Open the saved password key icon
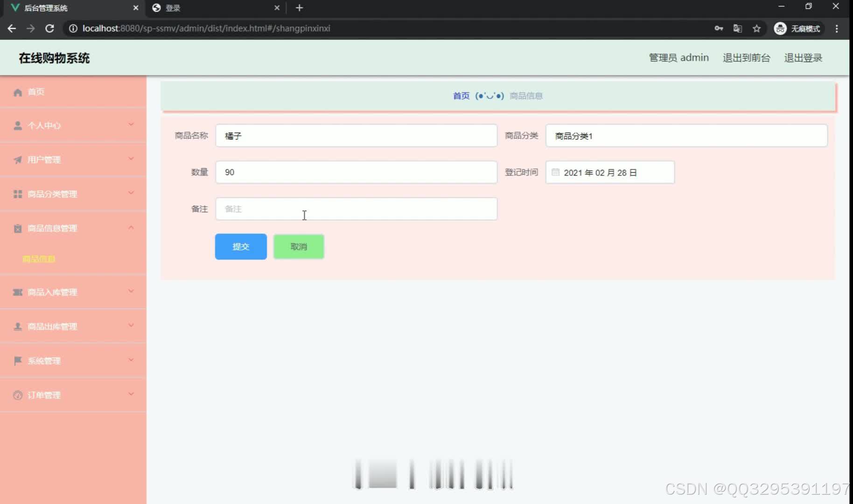853x504 pixels. point(719,28)
